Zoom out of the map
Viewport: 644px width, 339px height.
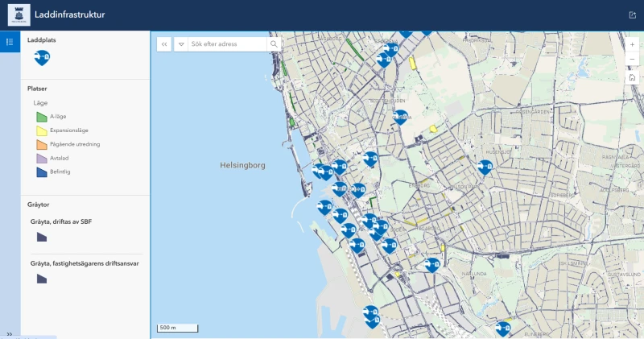633,60
